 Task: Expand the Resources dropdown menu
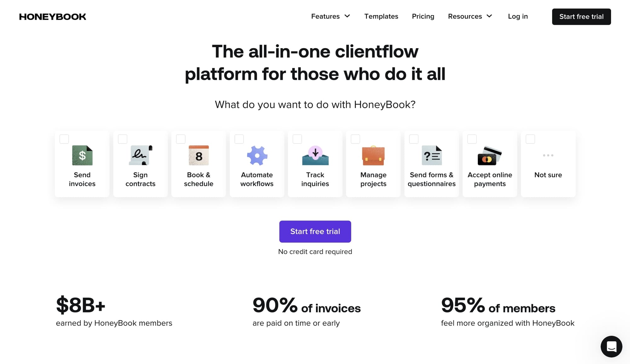470,16
